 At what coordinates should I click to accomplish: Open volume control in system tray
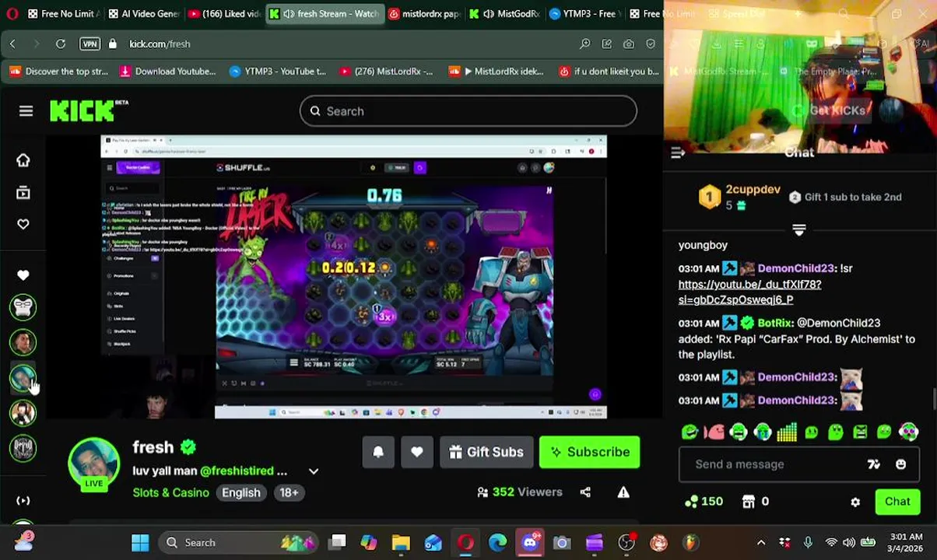[849, 542]
